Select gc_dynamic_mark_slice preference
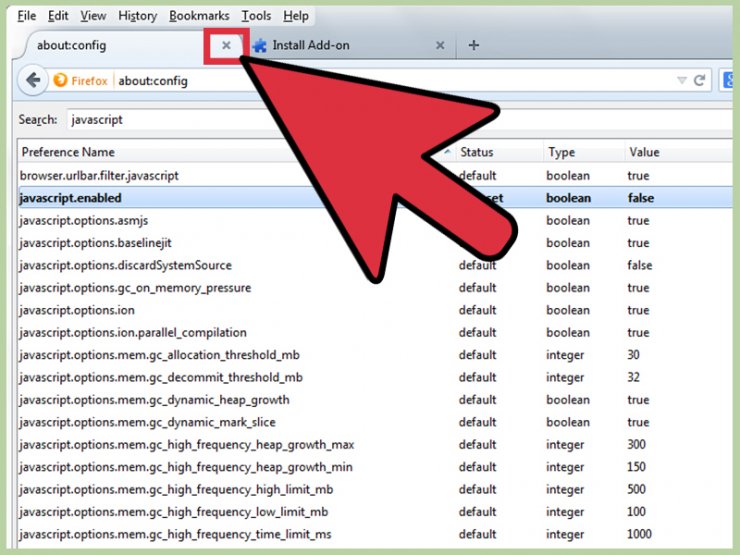The image size is (740, 555). [x=375, y=422]
